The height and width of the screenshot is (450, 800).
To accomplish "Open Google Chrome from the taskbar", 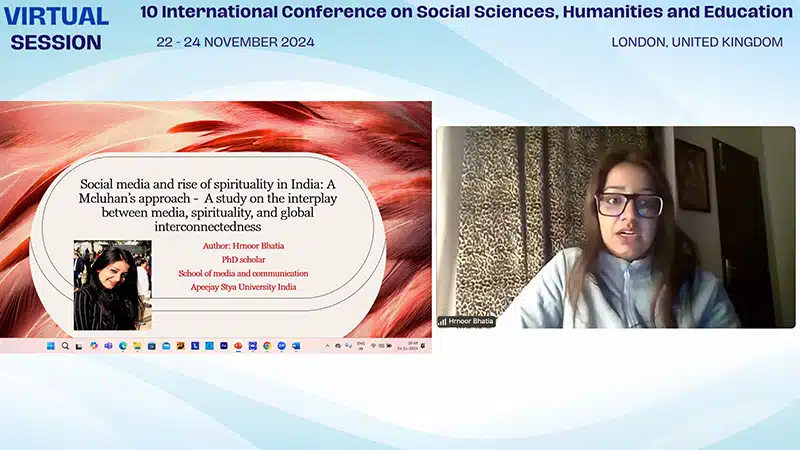I will click(x=267, y=345).
